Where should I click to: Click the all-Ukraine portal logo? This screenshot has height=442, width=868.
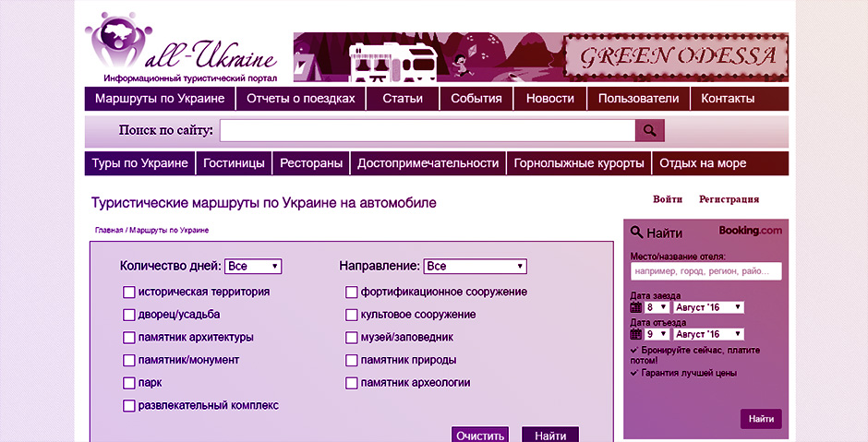[x=182, y=47]
